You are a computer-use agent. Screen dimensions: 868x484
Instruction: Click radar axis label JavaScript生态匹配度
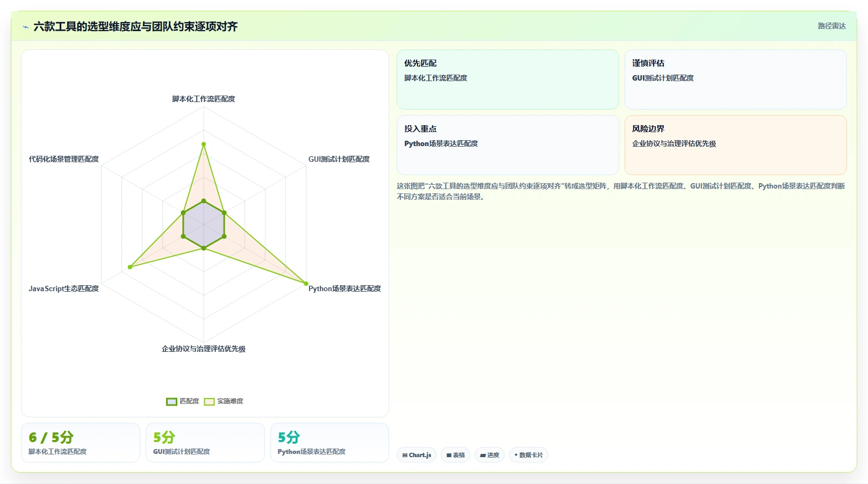64,288
